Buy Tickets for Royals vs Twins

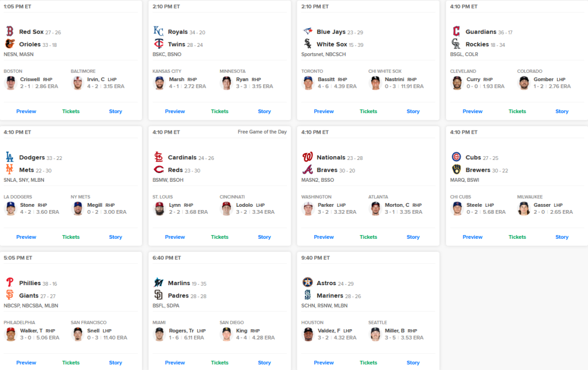[x=220, y=112]
